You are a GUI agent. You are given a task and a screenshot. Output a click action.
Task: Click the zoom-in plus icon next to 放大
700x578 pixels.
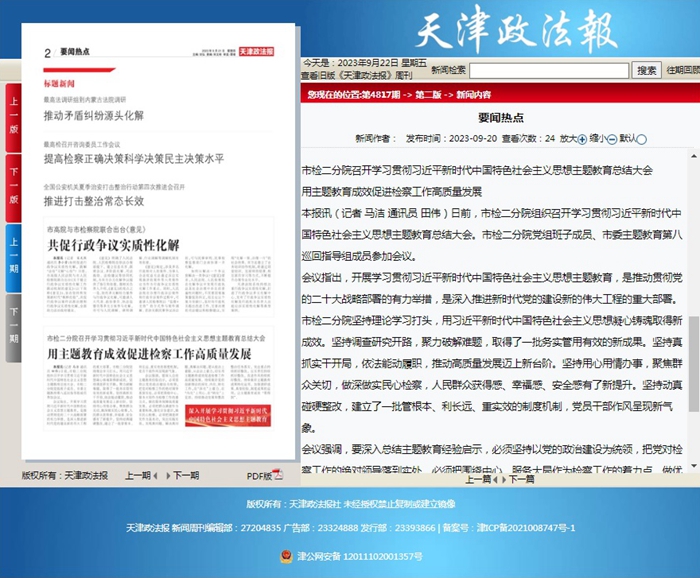(x=582, y=139)
